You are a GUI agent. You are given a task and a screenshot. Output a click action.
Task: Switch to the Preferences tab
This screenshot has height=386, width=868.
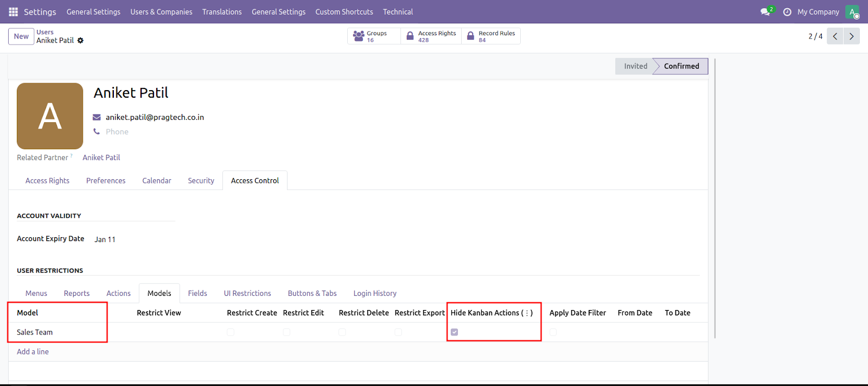tap(106, 181)
